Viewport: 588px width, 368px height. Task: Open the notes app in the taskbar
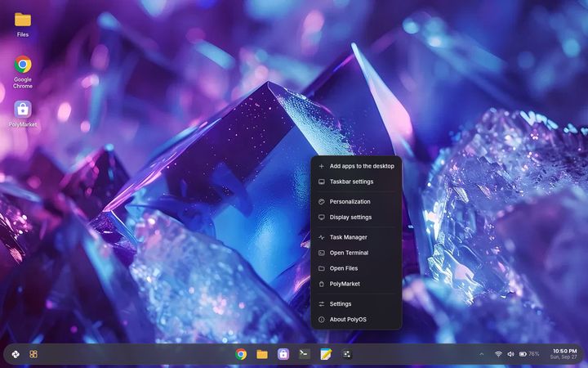pos(326,354)
